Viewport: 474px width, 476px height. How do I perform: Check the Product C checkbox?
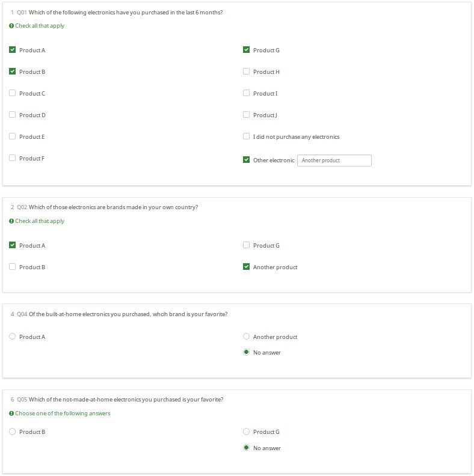(x=13, y=93)
